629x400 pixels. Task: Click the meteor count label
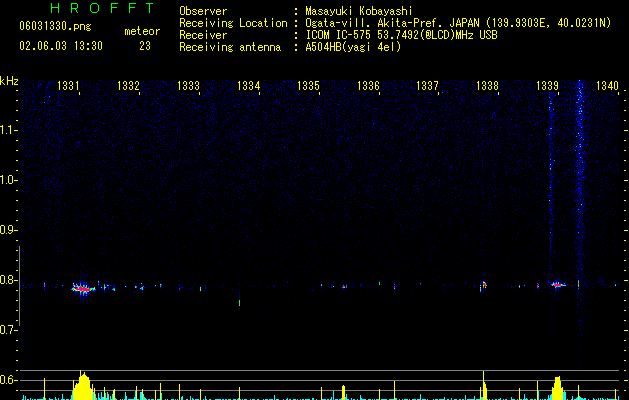142,31
